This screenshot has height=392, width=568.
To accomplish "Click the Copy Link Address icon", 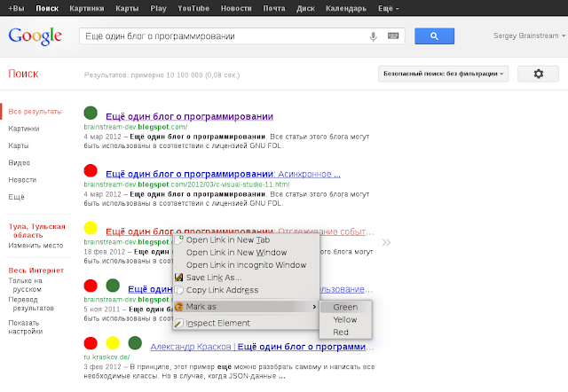I will point(178,290).
